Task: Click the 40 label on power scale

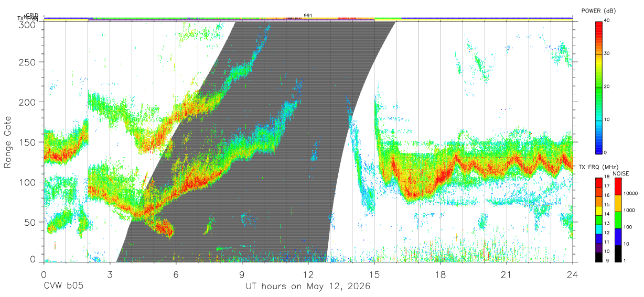Action: tap(607, 21)
